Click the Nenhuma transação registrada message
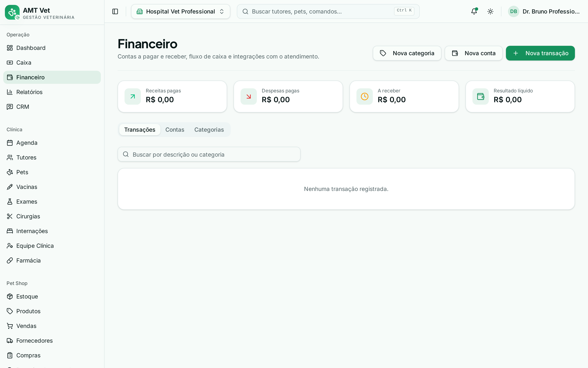 346,189
